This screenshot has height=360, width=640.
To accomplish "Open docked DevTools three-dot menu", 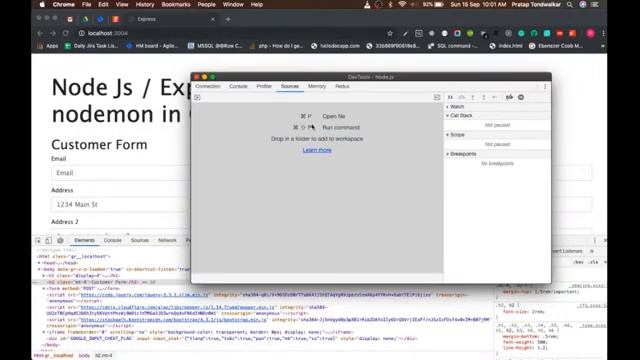I will [x=594, y=240].
